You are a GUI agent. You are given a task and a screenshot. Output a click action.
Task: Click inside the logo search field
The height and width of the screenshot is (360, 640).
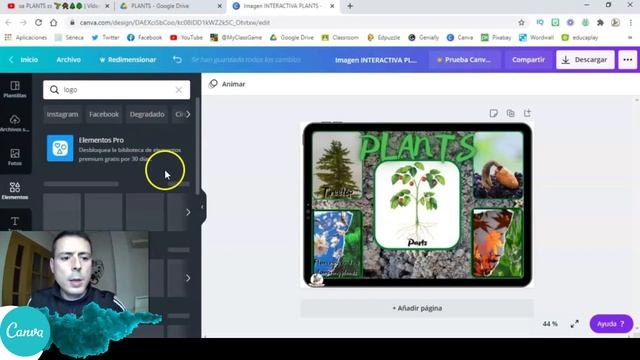[x=116, y=90]
